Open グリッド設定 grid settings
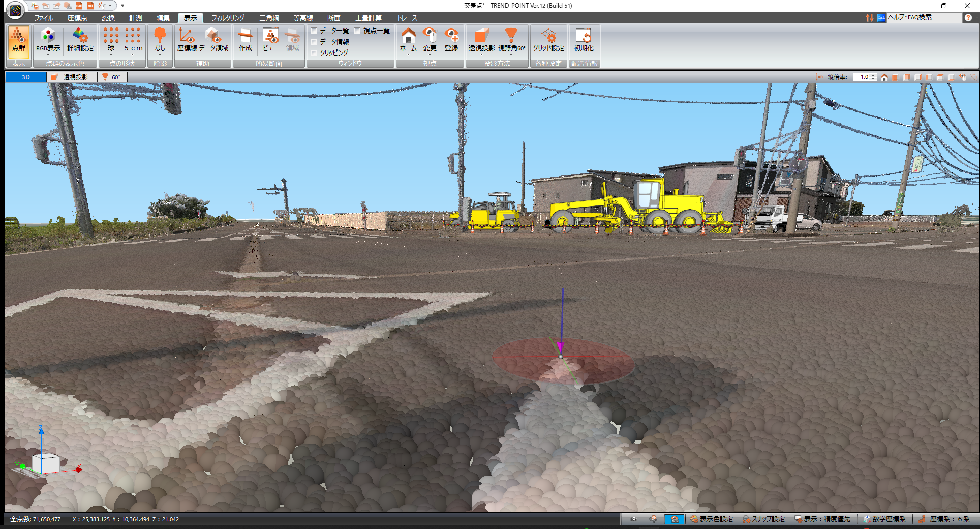The width and height of the screenshot is (980, 529). [x=548, y=40]
